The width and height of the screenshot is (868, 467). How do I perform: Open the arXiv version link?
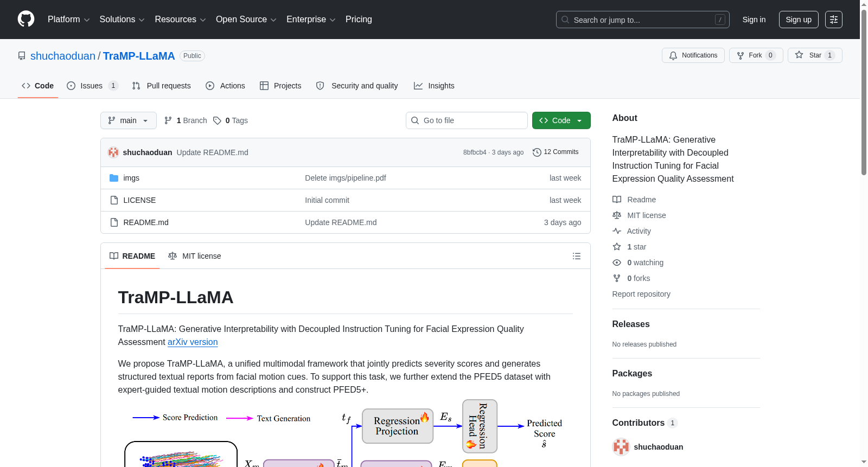pyautogui.click(x=193, y=342)
